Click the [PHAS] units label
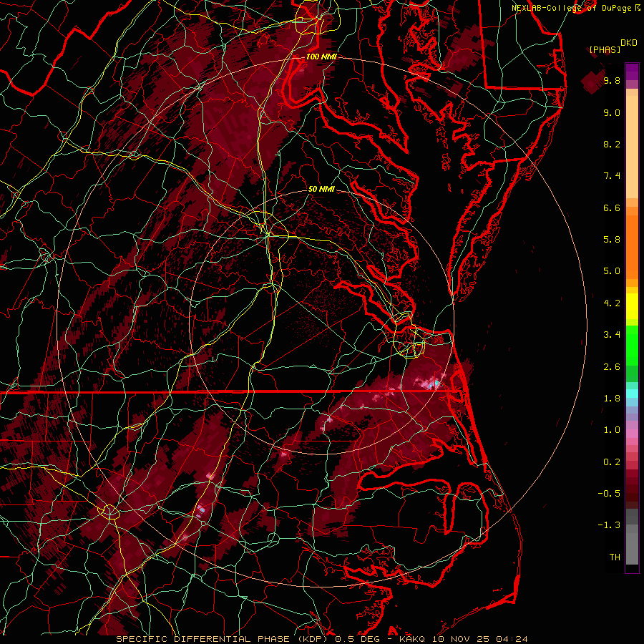The height and width of the screenshot is (644, 644). pos(605,49)
